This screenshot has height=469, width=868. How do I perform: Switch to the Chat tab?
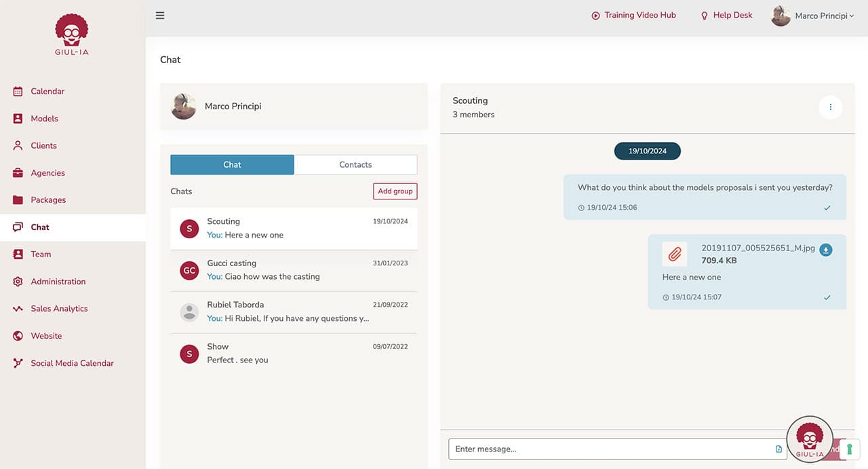tap(232, 164)
